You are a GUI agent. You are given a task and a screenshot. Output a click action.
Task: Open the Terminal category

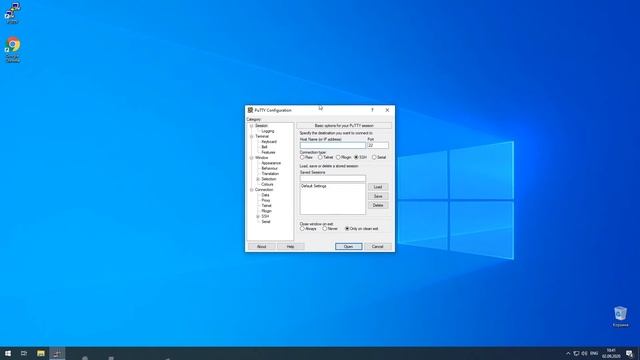pos(262,136)
